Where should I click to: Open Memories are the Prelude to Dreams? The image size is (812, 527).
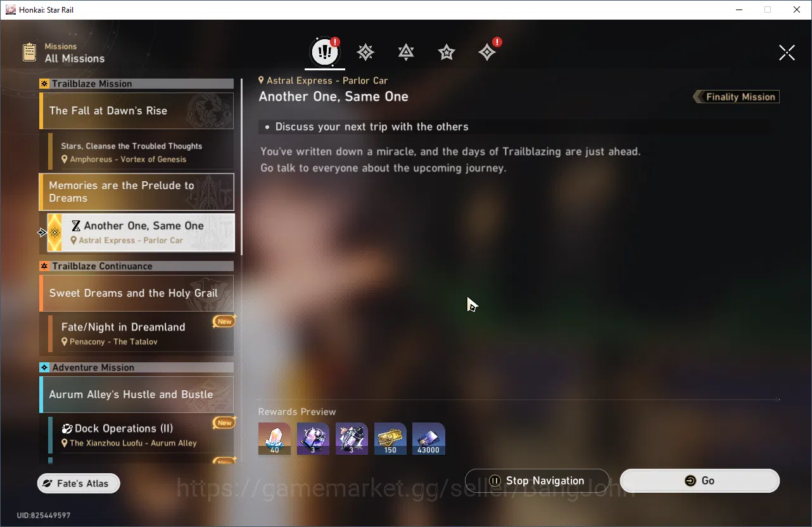click(136, 192)
